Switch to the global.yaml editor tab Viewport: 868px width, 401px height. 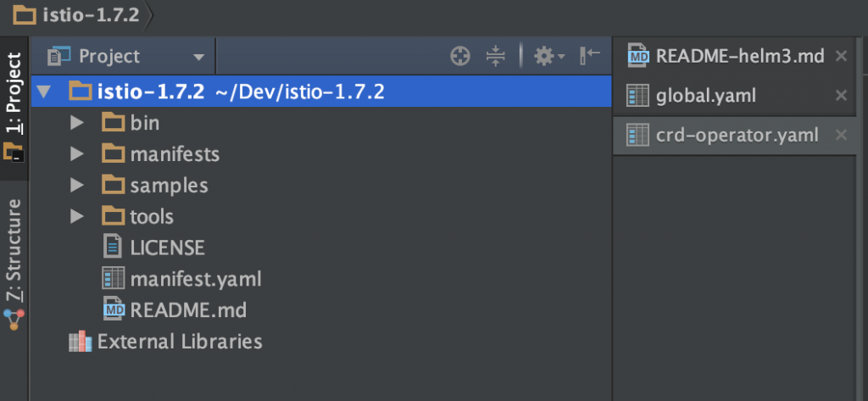[x=705, y=96]
